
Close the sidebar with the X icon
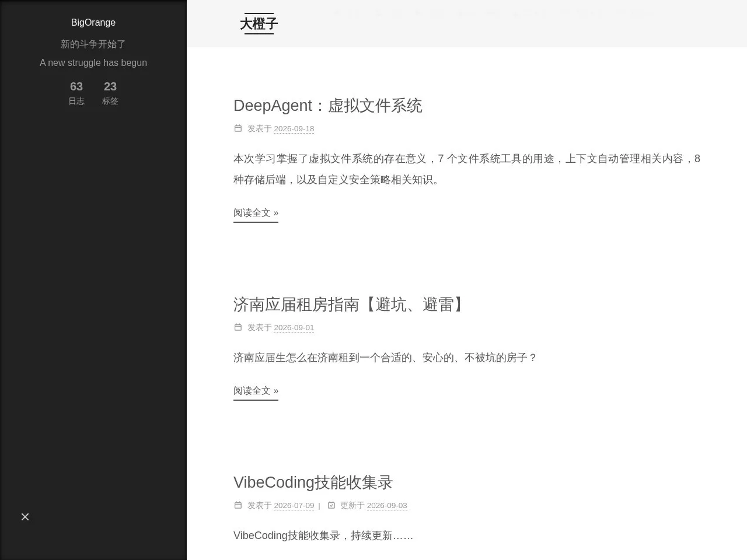[25, 517]
